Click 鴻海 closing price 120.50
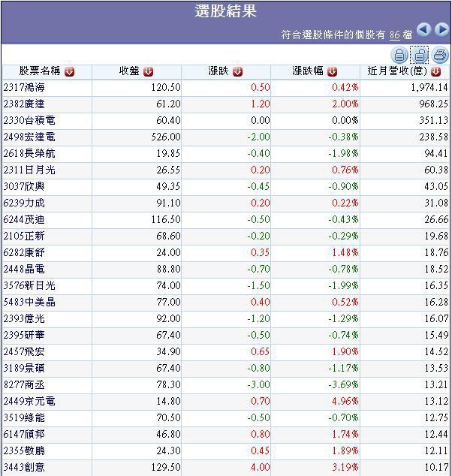452x476 pixels. [166, 88]
